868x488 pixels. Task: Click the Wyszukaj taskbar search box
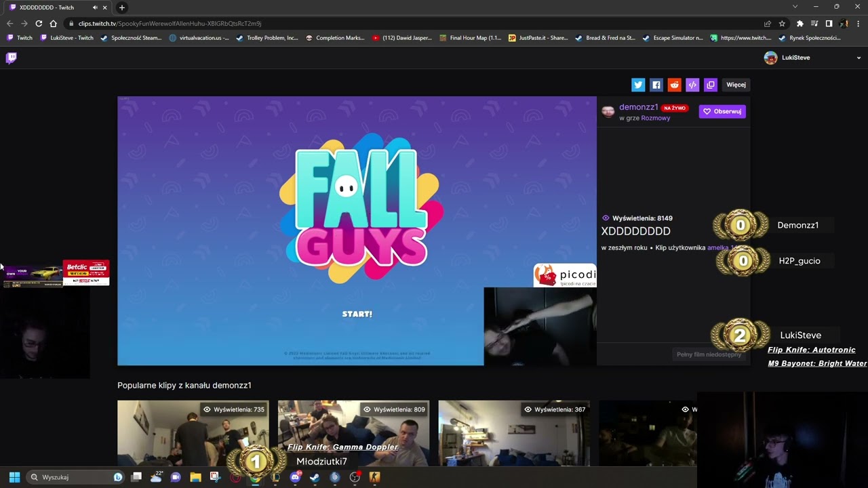[x=75, y=477]
